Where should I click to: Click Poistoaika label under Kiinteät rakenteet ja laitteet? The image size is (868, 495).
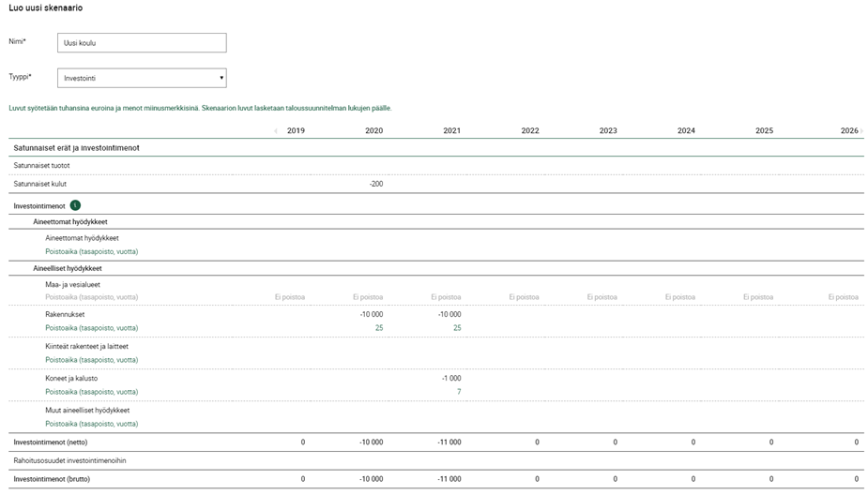point(92,360)
